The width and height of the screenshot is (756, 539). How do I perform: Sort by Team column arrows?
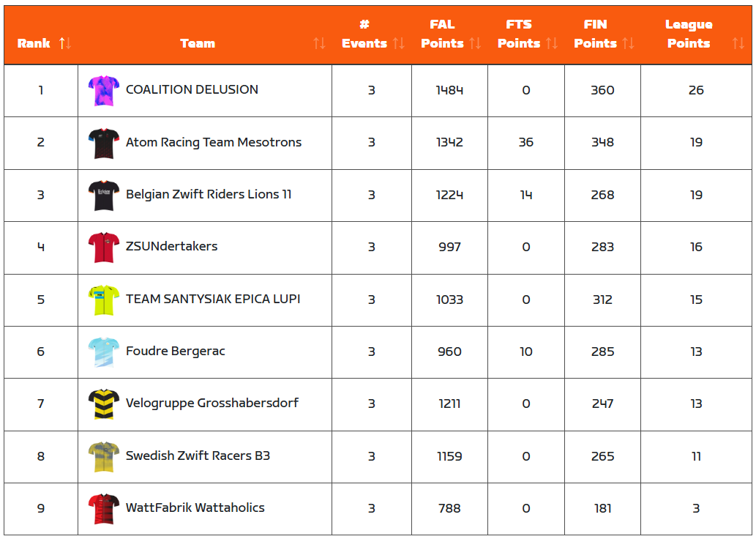click(x=319, y=43)
